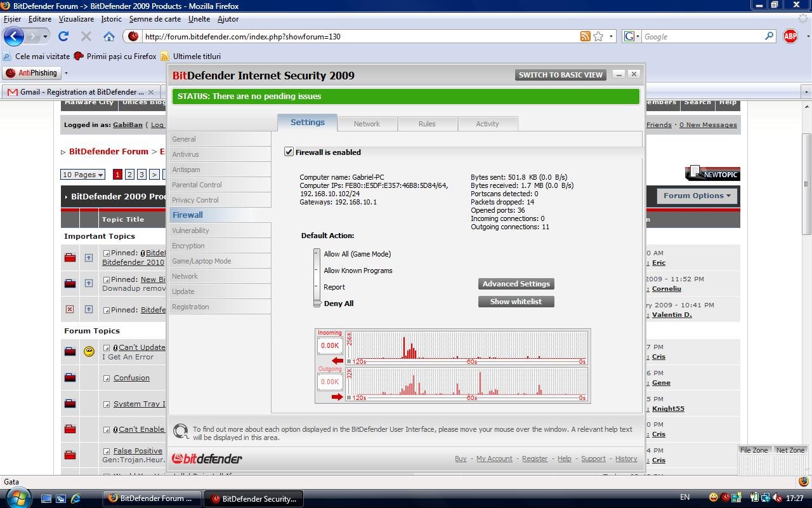The image size is (812, 508).
Task: Click Cele mai vizitate bookmark
Action: pyautogui.click(x=37, y=57)
